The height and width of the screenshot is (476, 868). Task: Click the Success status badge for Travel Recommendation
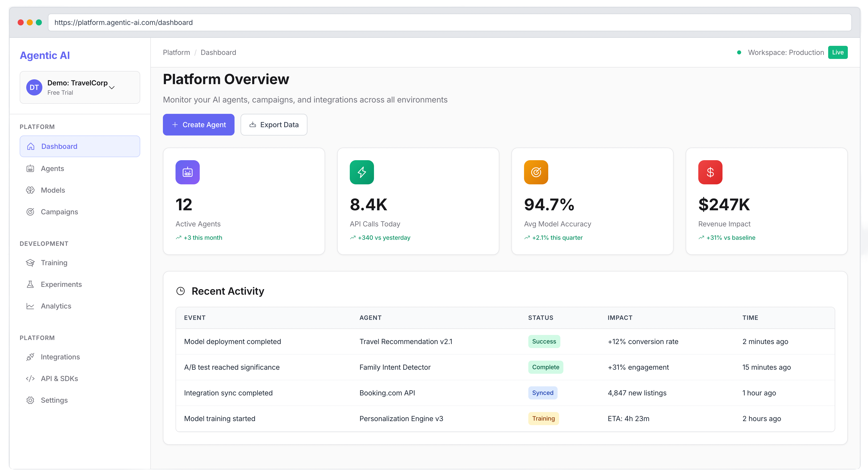[544, 341]
